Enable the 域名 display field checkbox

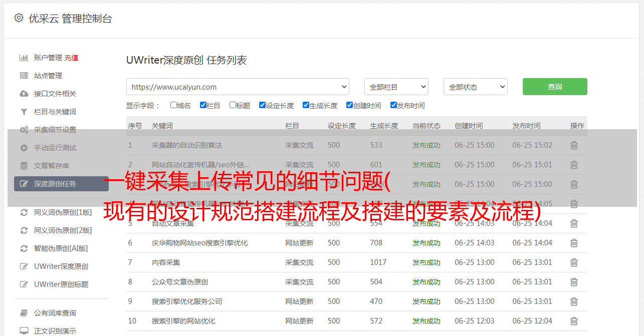pos(173,105)
